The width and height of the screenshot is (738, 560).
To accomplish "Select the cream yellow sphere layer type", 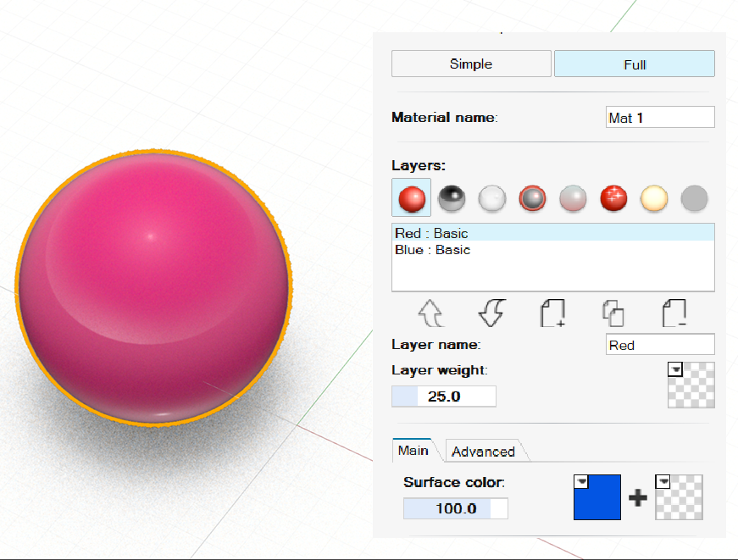I will point(654,198).
